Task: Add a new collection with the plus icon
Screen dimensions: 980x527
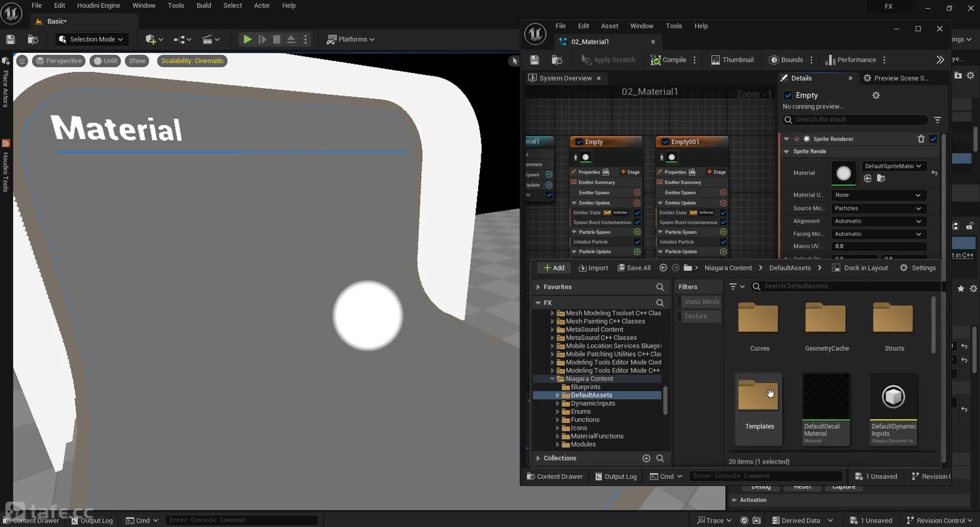Action: 646,458
